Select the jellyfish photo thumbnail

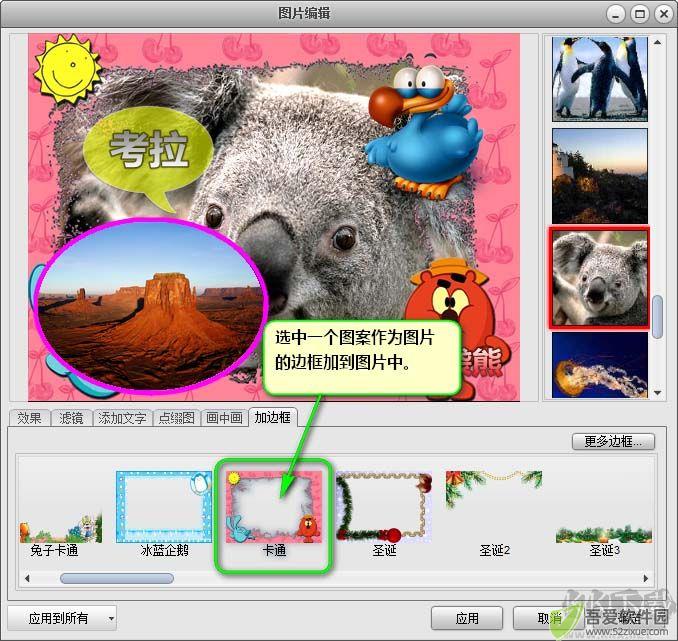click(600, 365)
